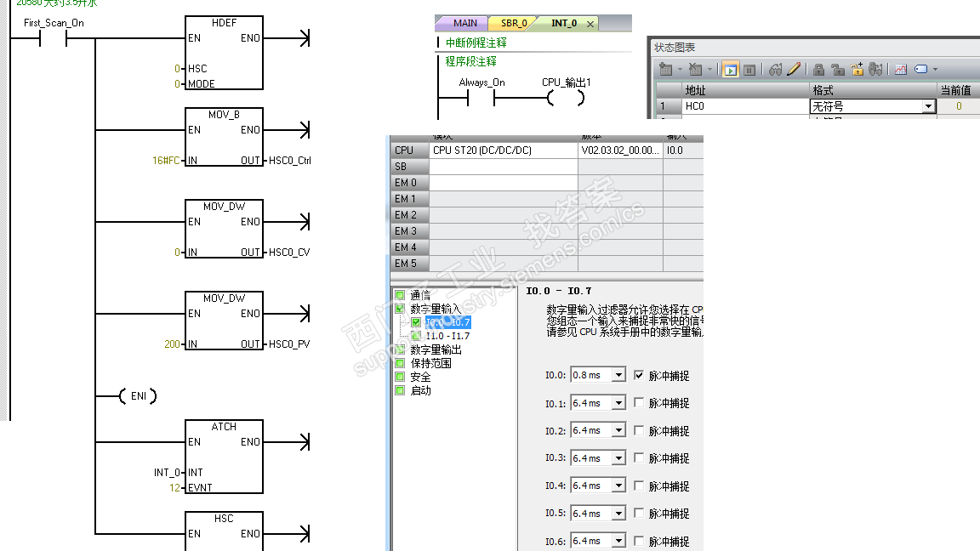
Task: Open the I0.3 filter time dropdown
Action: click(x=618, y=458)
